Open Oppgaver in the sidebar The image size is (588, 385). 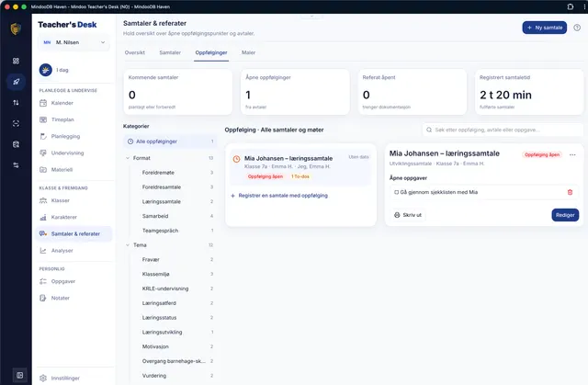[74, 281]
